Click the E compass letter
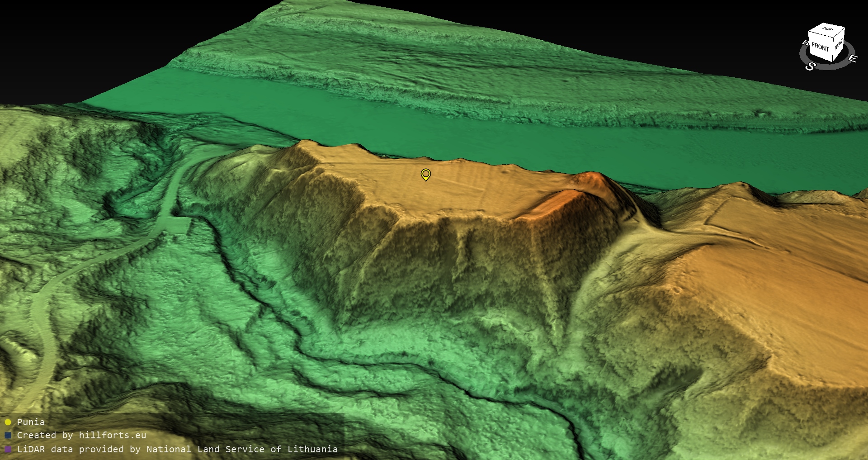 point(852,59)
